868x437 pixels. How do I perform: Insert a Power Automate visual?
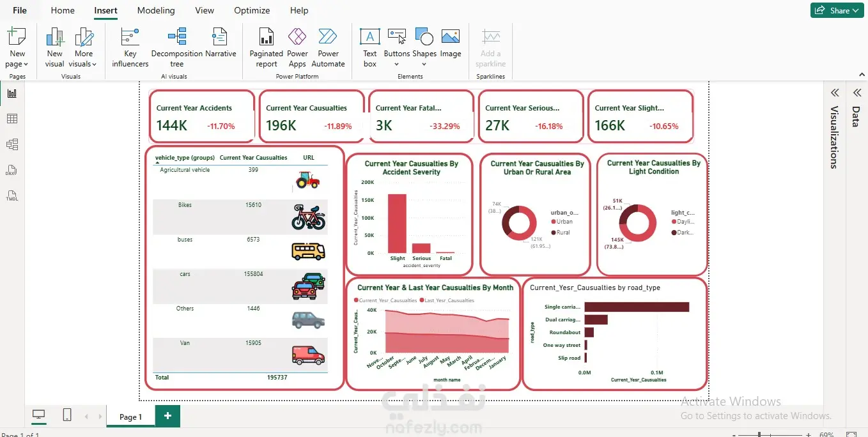328,47
